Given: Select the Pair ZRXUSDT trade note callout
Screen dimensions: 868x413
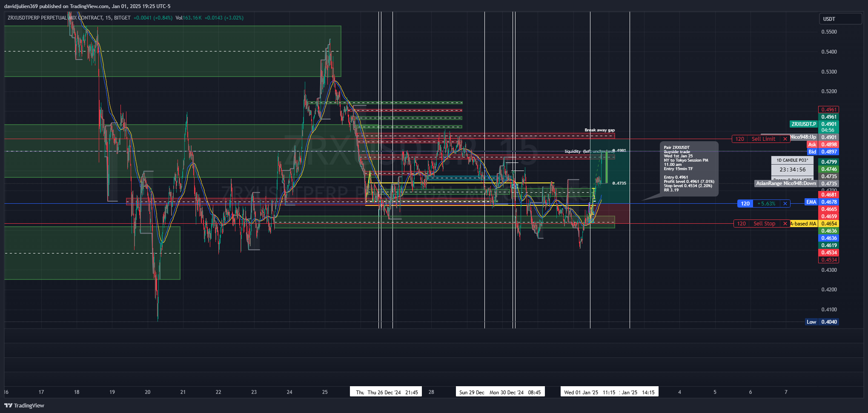Looking at the screenshot, I should pos(689,169).
